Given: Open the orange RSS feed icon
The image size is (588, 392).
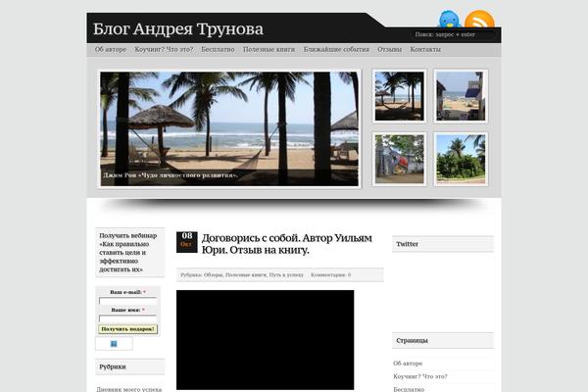Looking at the screenshot, I should [479, 20].
